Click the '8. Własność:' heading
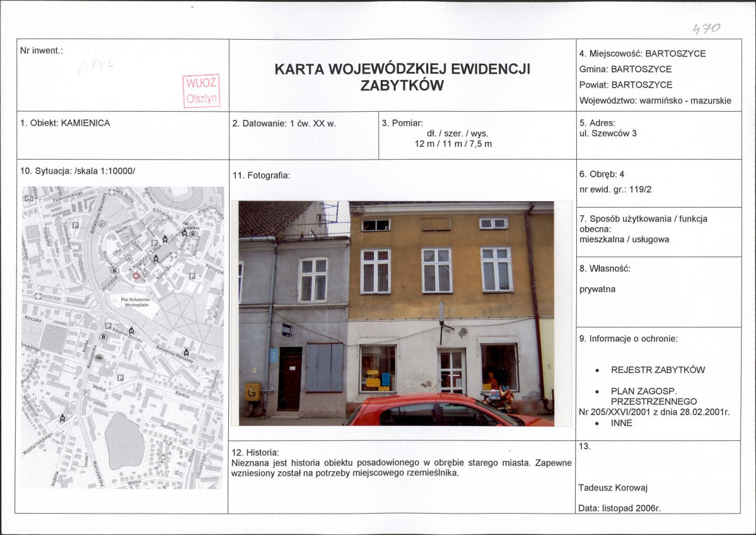The image size is (756, 535). [x=605, y=269]
